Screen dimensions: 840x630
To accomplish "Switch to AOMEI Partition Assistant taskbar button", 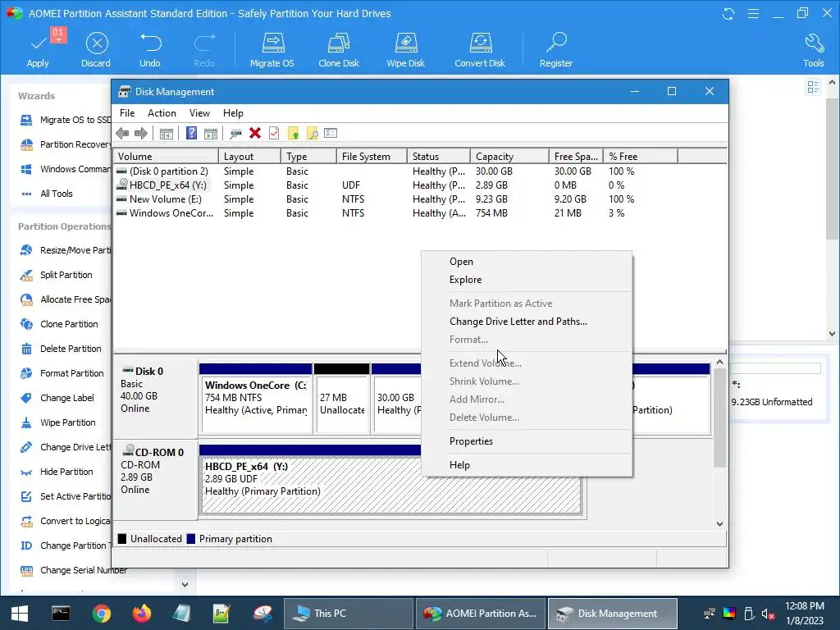I will (481, 614).
